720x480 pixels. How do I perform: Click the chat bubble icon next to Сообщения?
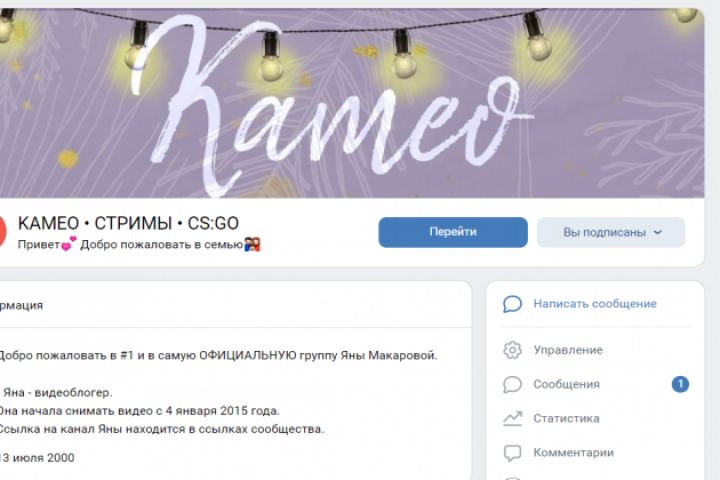point(512,384)
